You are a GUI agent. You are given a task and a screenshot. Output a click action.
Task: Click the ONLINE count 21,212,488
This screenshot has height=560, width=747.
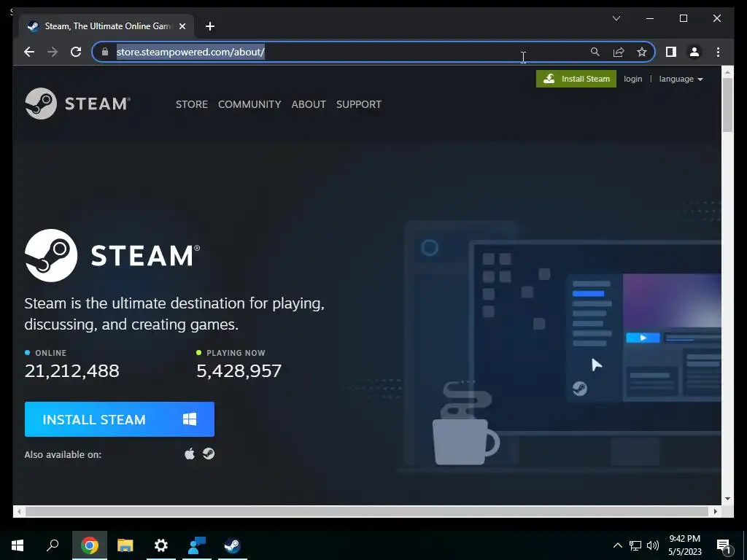(72, 371)
